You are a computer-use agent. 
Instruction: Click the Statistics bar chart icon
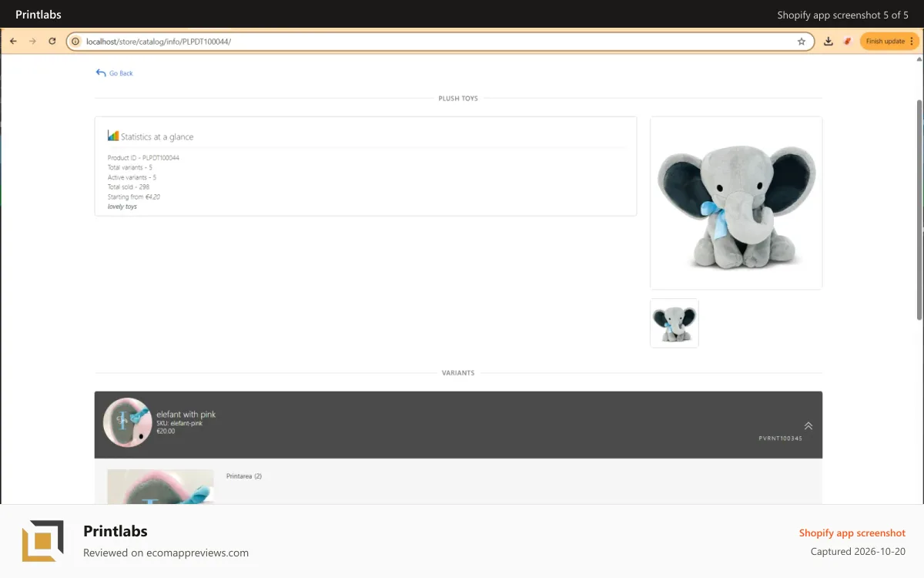[113, 136]
